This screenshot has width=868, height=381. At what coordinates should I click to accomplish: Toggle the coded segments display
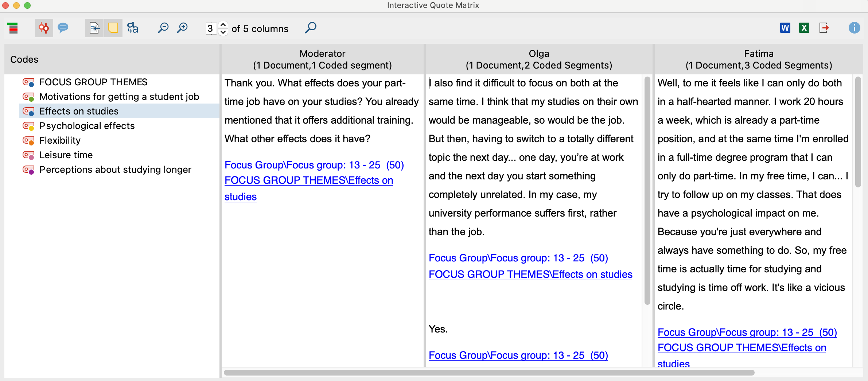coord(44,28)
